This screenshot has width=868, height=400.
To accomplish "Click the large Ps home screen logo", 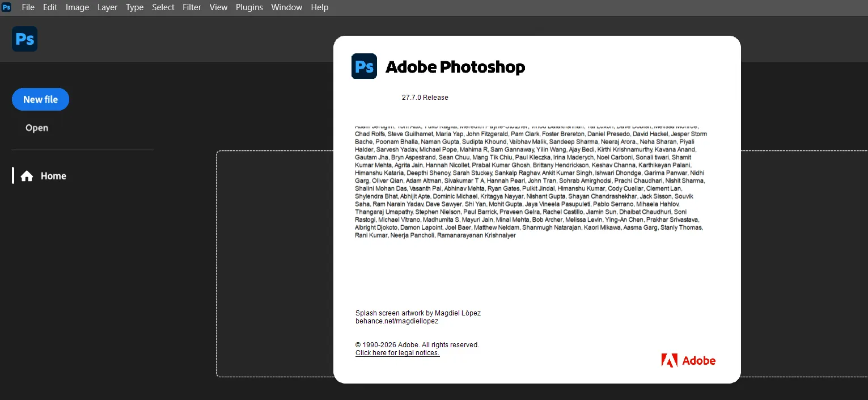I will (24, 39).
